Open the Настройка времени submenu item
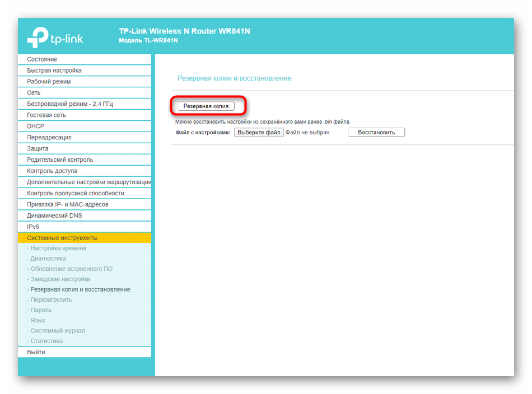Screen dimensions: 532x394 tap(58, 248)
